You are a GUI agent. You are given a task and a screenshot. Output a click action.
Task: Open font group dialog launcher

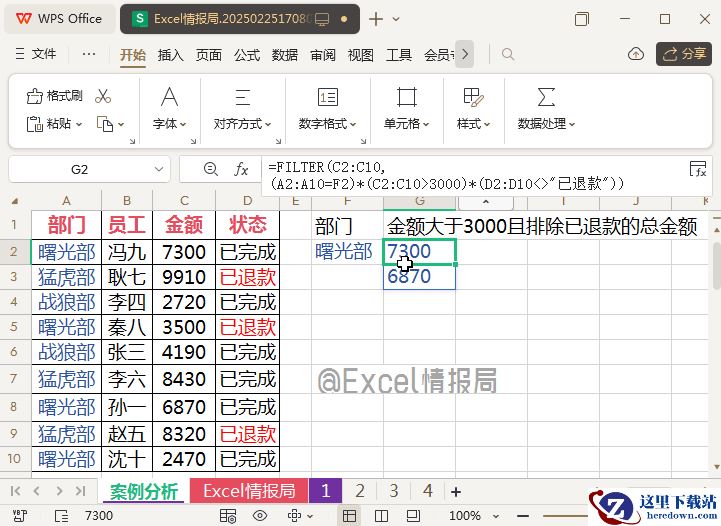point(194,141)
